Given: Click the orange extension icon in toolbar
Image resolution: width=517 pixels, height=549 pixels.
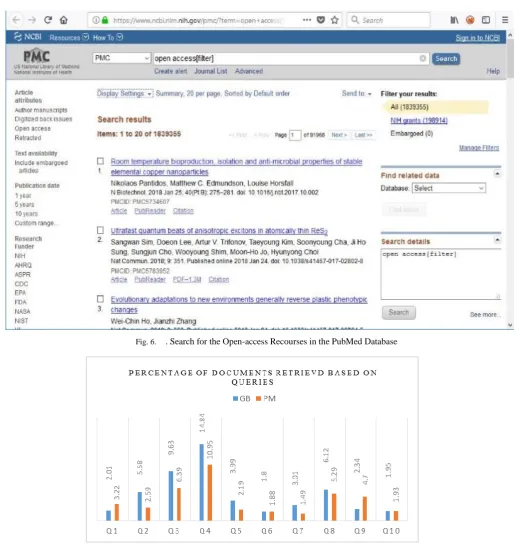Looking at the screenshot, I should pyautogui.click(x=470, y=20).
